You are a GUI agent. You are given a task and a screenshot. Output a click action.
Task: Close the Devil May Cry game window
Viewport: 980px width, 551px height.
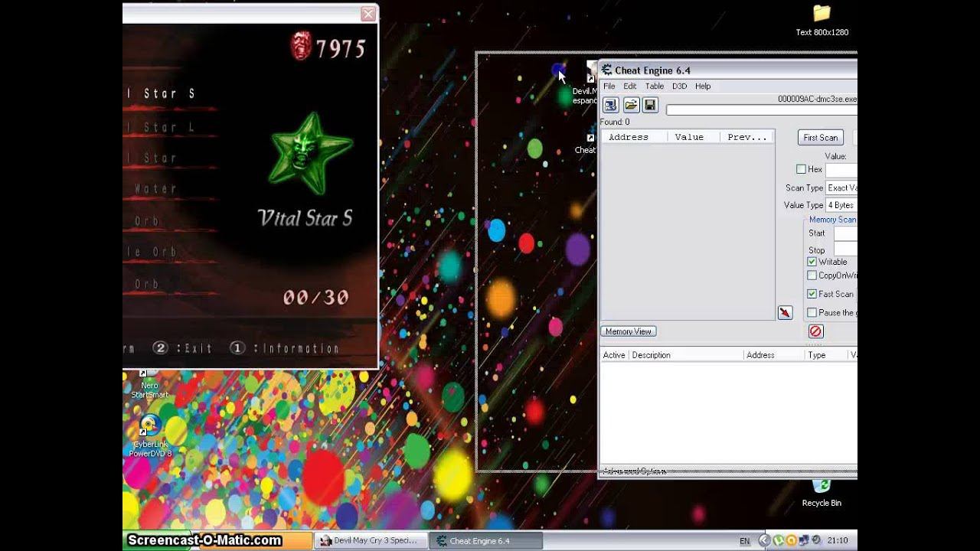click(x=368, y=14)
